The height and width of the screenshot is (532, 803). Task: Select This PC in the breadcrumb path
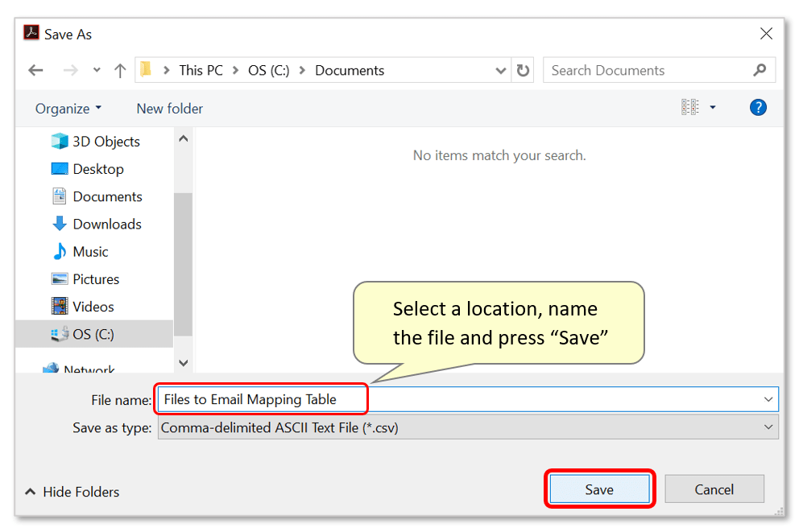(x=201, y=70)
